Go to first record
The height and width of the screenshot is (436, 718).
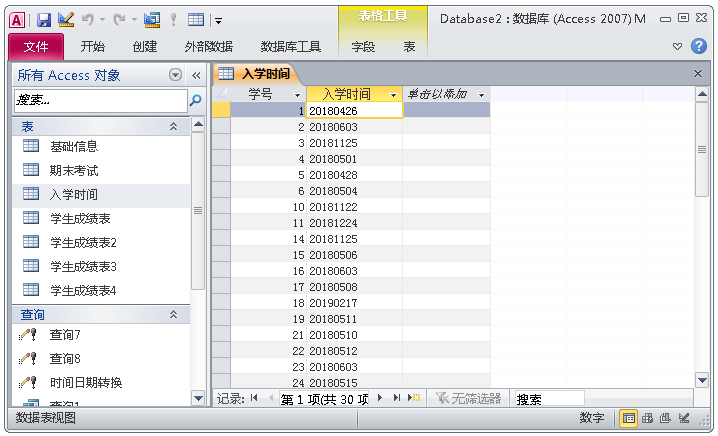click(254, 398)
